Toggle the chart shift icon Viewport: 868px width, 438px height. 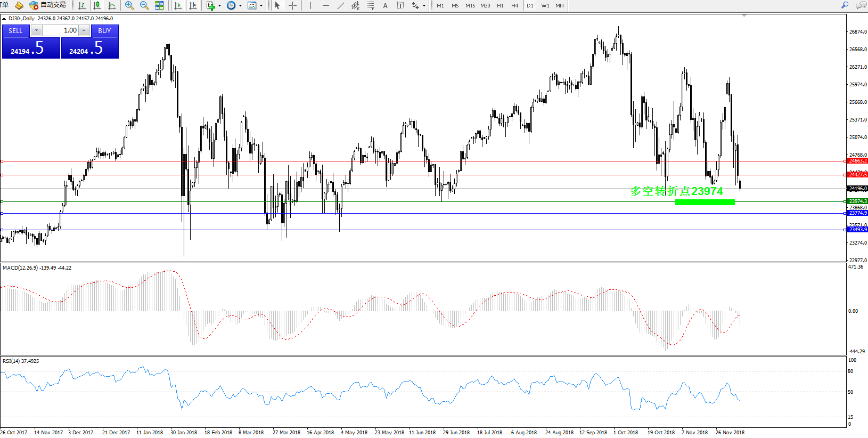pos(193,6)
